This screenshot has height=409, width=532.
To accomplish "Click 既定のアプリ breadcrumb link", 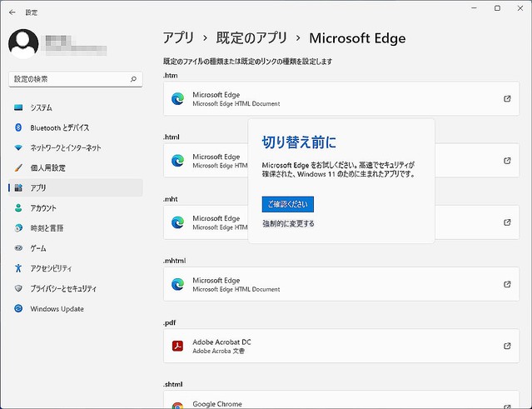I will (251, 38).
